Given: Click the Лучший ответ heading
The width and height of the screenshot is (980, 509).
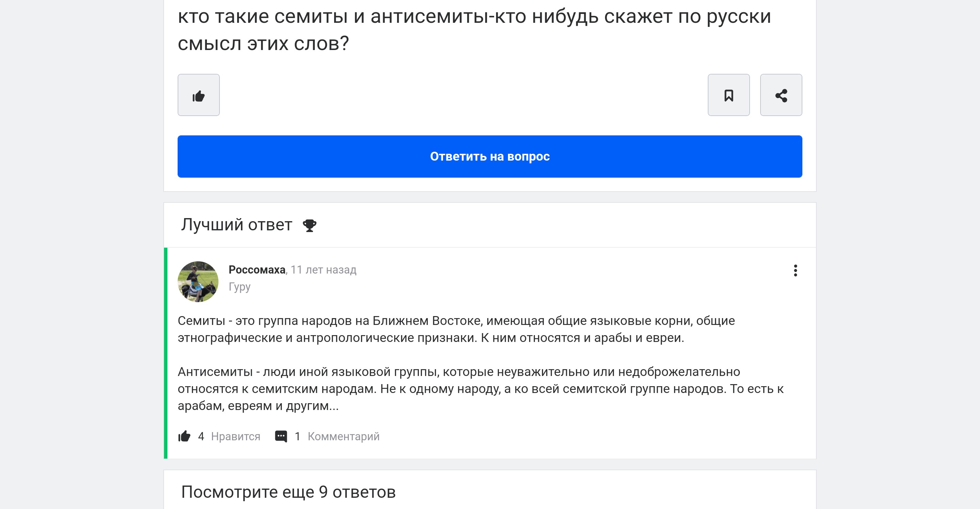Looking at the screenshot, I should coord(236,225).
